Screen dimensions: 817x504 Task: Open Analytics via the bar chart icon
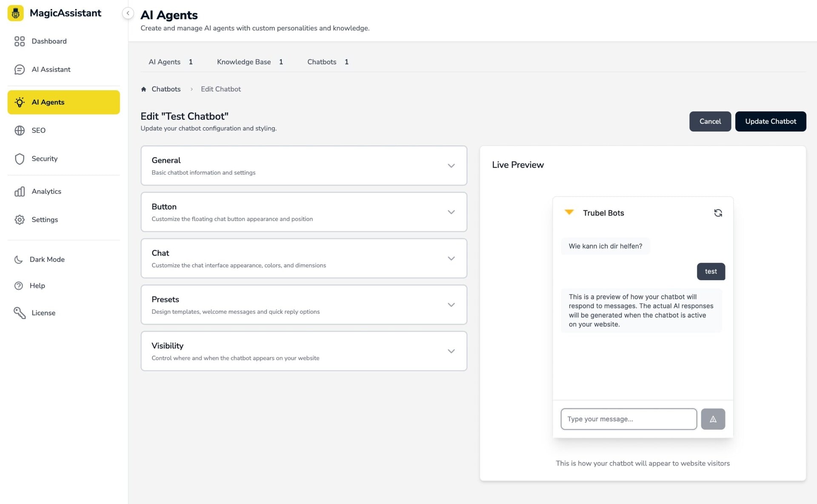(x=20, y=191)
